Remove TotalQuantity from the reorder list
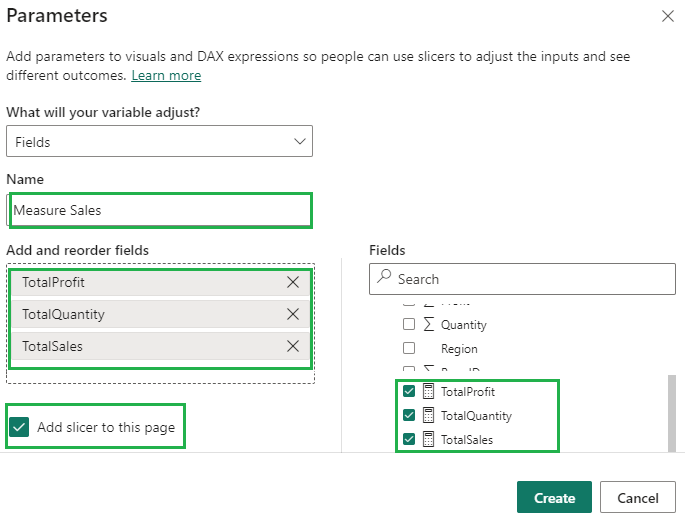This screenshot has height=519, width=685. tap(293, 314)
